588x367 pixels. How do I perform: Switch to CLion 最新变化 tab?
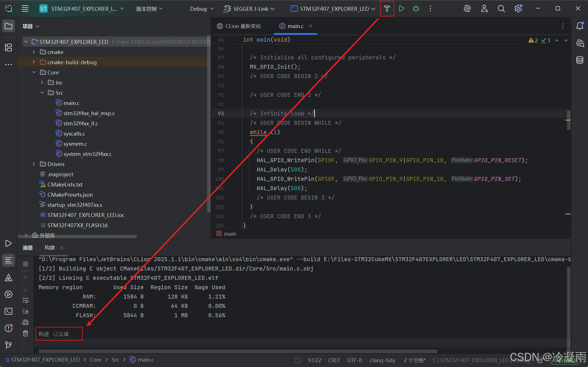pyautogui.click(x=239, y=26)
